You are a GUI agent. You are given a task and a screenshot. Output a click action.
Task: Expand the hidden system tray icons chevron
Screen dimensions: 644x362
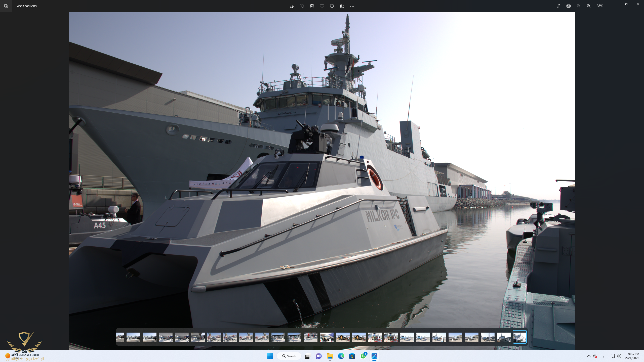tap(589, 356)
